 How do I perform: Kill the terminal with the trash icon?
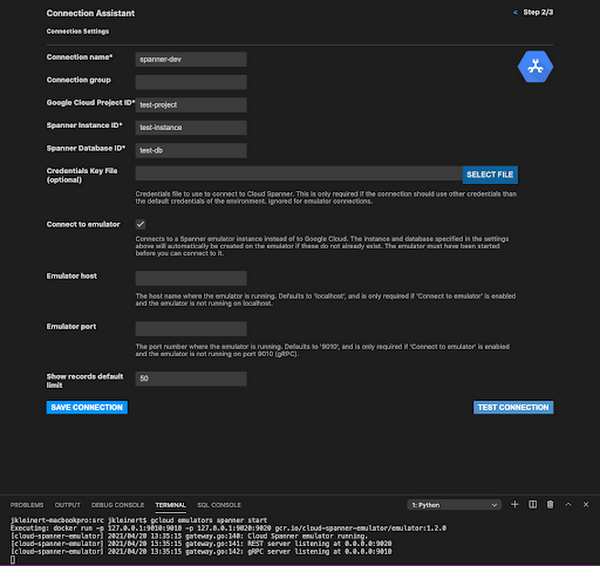pos(550,504)
